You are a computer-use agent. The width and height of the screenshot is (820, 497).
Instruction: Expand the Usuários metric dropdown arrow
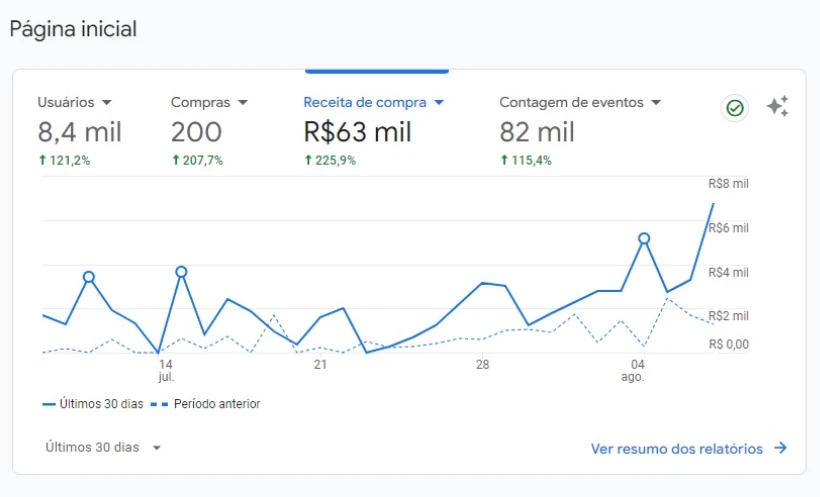tap(107, 103)
